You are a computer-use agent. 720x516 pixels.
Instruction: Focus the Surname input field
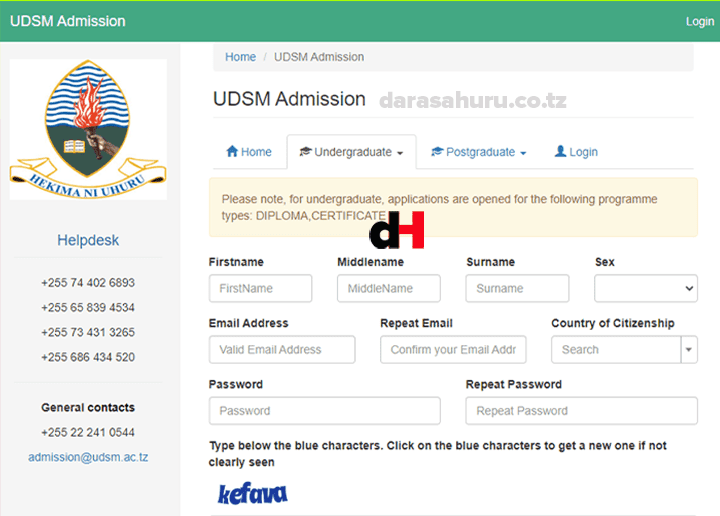pos(517,288)
